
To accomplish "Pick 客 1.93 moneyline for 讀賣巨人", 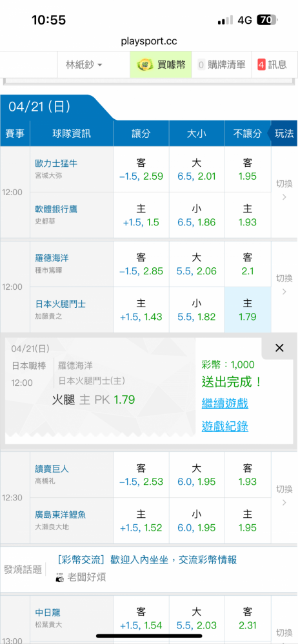I will [248, 475].
